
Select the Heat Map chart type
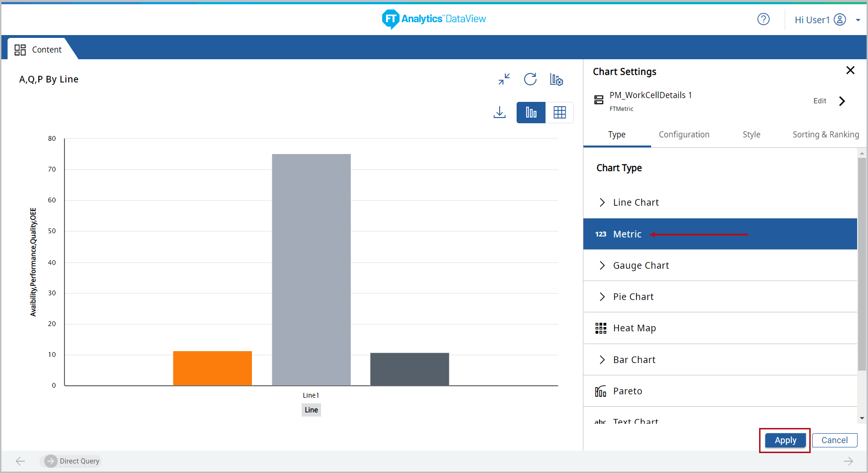pos(634,328)
